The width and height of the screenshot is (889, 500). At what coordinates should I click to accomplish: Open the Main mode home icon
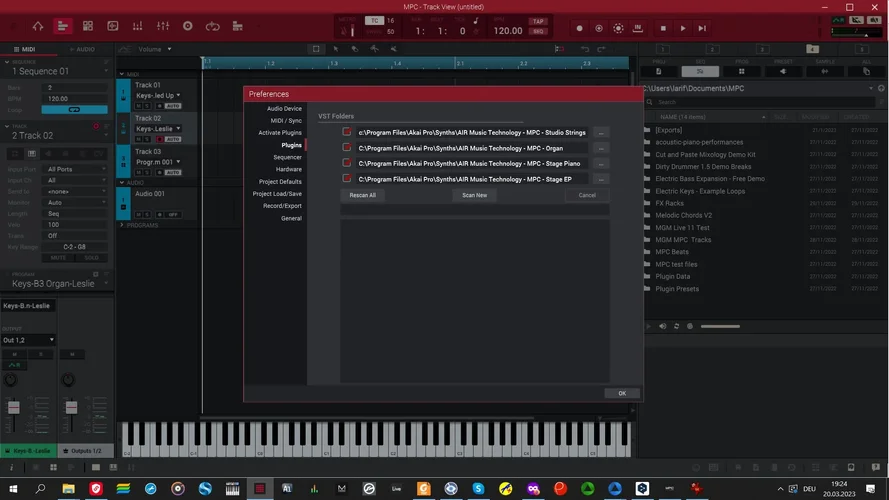(37, 27)
